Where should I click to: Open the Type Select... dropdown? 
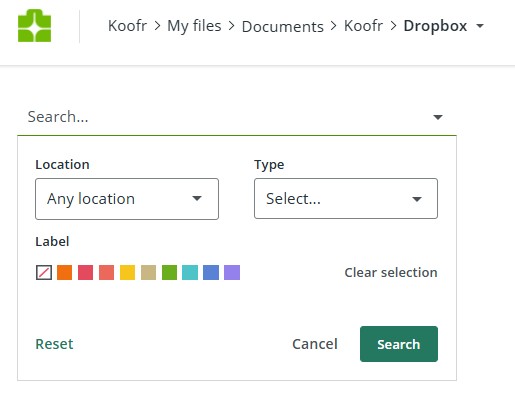point(346,199)
